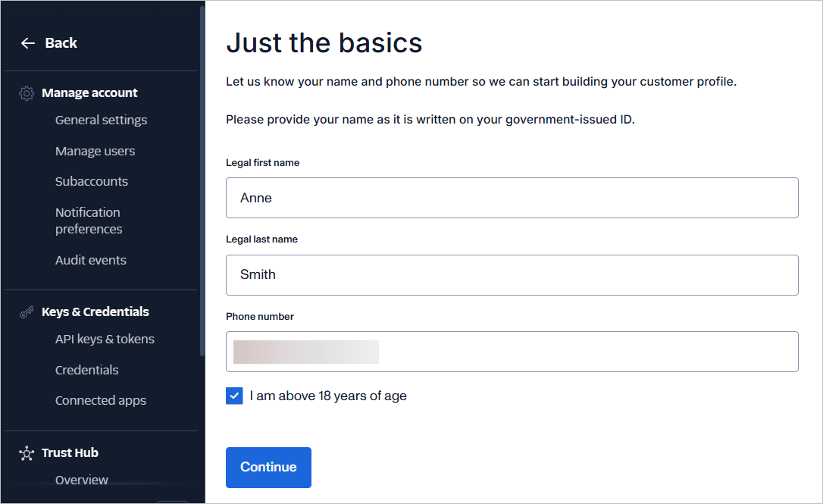
Task: Click the government-issued ID instruction text
Action: (x=430, y=120)
